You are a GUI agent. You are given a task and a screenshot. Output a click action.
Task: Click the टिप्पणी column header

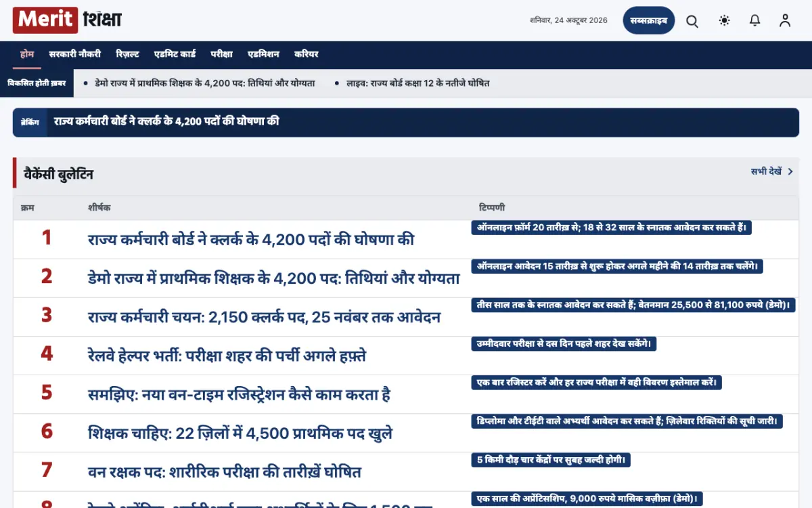[x=492, y=208]
